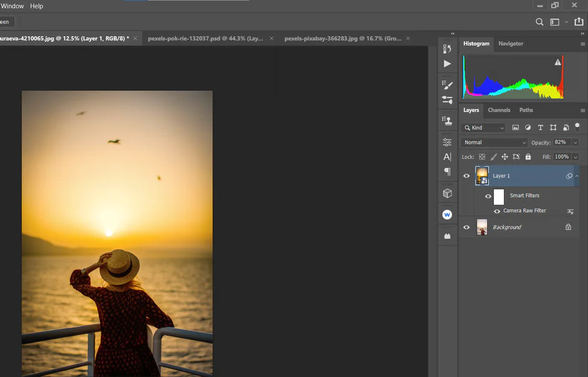Open the Paragraph panel icon
The height and width of the screenshot is (377, 588).
click(447, 171)
